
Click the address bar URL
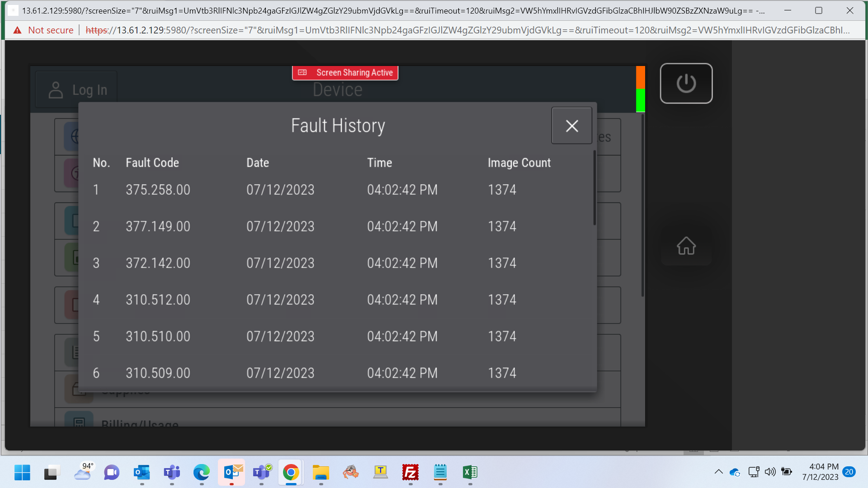pos(467,30)
